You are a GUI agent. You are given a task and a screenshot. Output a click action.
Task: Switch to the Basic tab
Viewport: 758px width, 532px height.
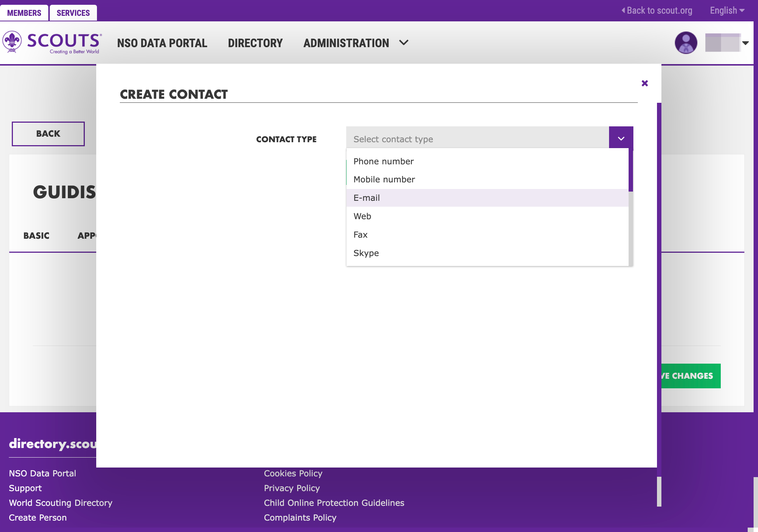point(36,236)
